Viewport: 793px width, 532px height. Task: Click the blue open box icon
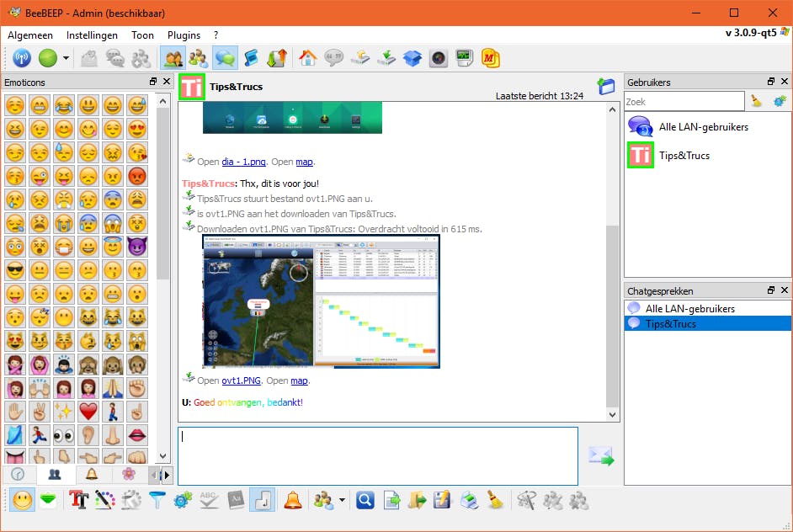pos(412,58)
